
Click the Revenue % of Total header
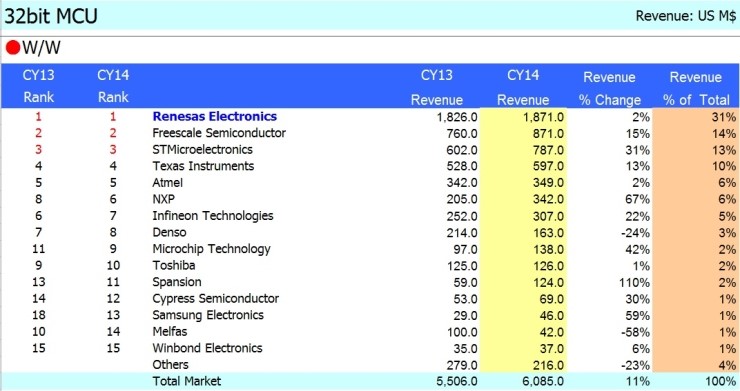696,88
